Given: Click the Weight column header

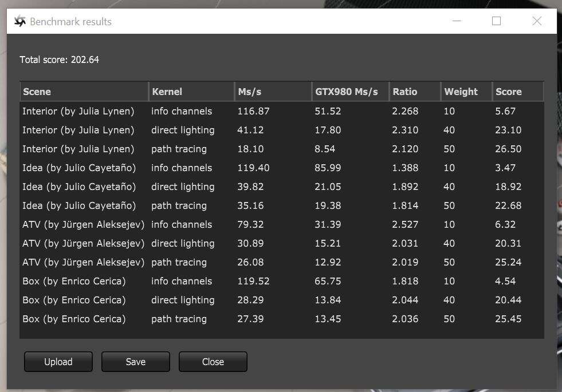Looking at the screenshot, I should [466, 92].
